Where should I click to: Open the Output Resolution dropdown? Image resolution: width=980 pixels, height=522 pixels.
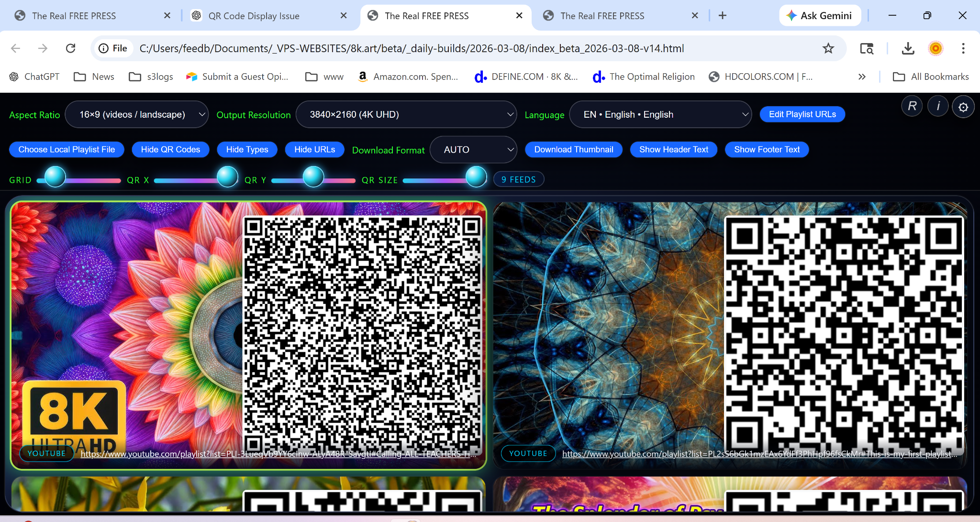click(x=406, y=114)
